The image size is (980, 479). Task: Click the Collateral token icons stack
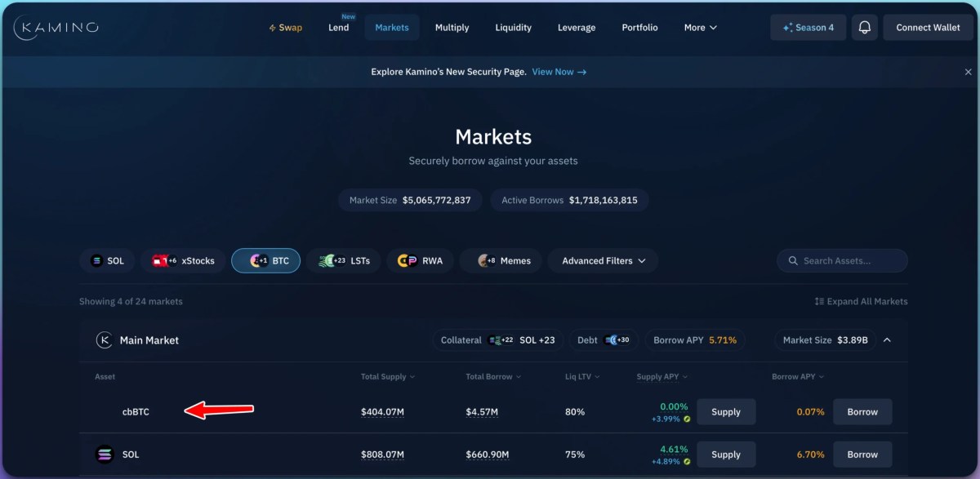501,340
